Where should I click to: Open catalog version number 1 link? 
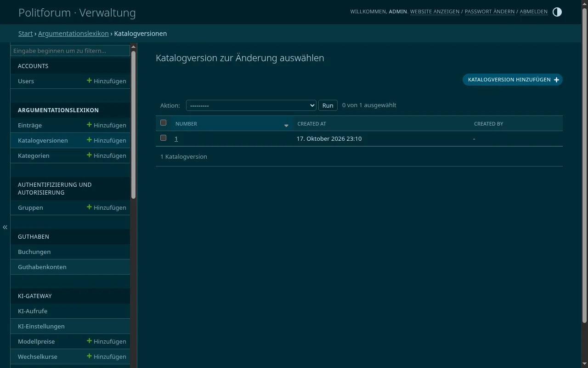(x=176, y=138)
